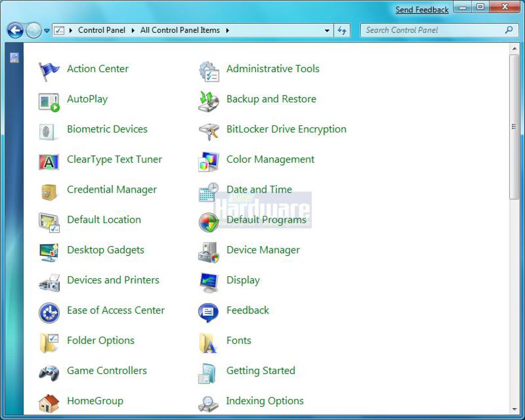Click the search magnifier icon
This screenshot has height=420, width=525.
[x=509, y=30]
